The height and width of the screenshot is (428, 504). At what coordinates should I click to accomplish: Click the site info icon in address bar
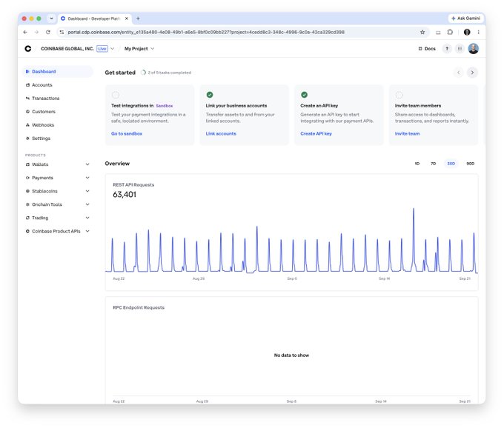pos(62,32)
